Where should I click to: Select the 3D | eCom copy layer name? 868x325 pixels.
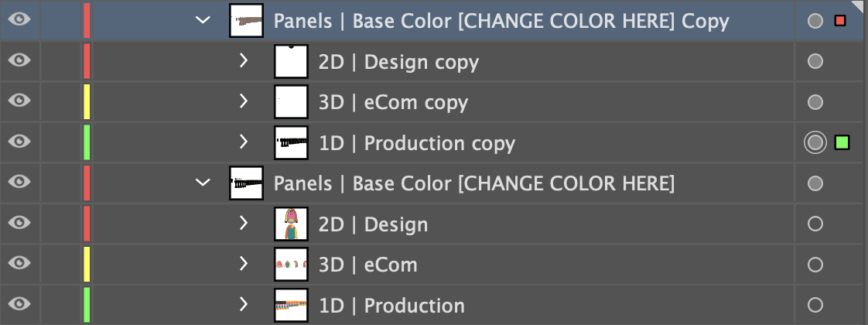[392, 102]
